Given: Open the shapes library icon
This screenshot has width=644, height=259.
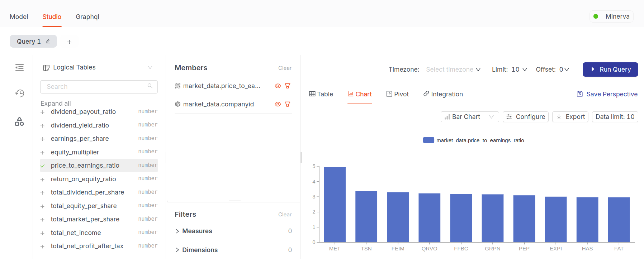Looking at the screenshot, I should (x=19, y=121).
